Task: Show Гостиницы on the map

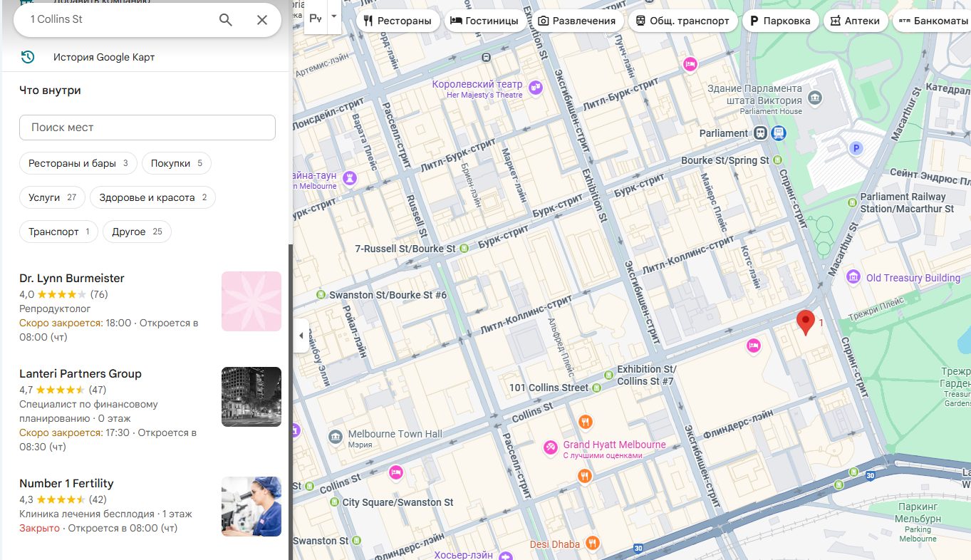Action: [484, 21]
